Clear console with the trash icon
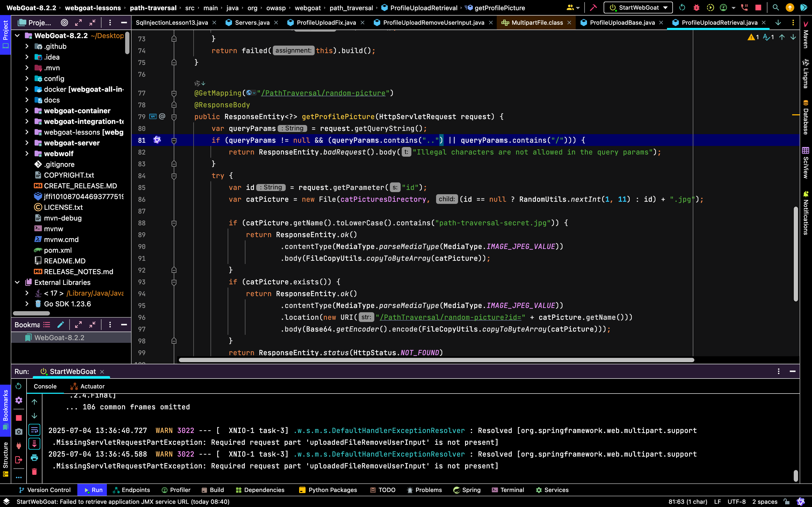Screen dimensions: 812x507 (x=34, y=472)
